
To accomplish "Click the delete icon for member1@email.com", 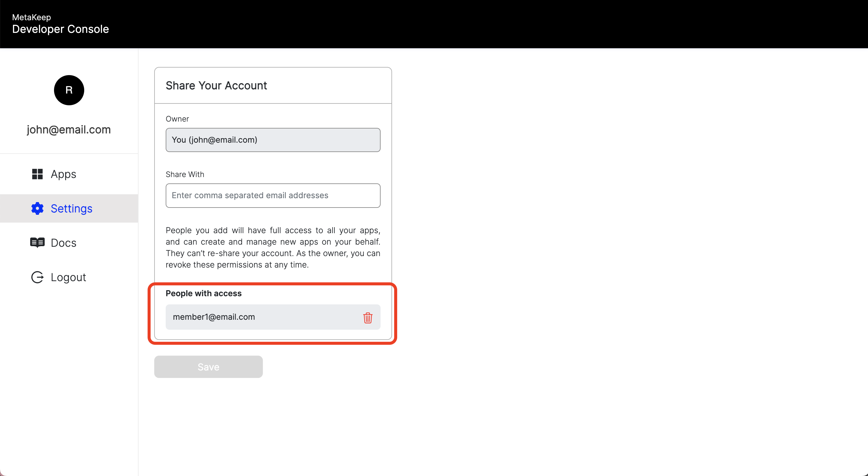I will pyautogui.click(x=368, y=317).
